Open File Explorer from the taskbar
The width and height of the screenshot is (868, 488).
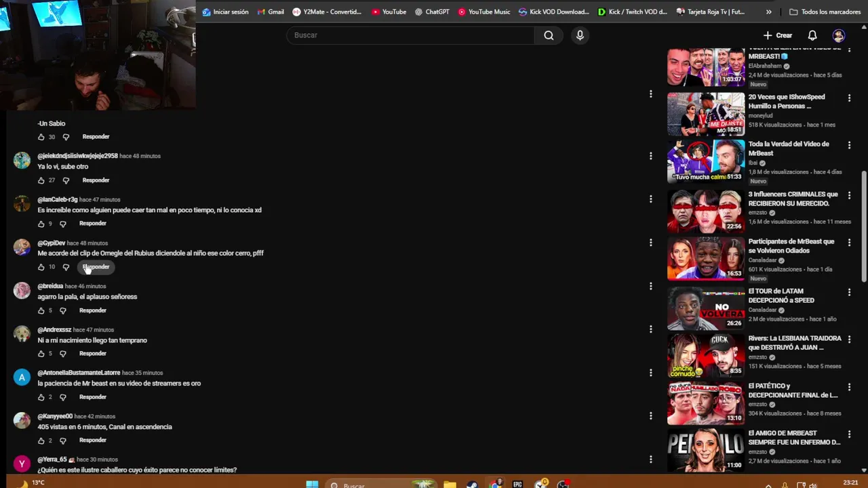[450, 485]
